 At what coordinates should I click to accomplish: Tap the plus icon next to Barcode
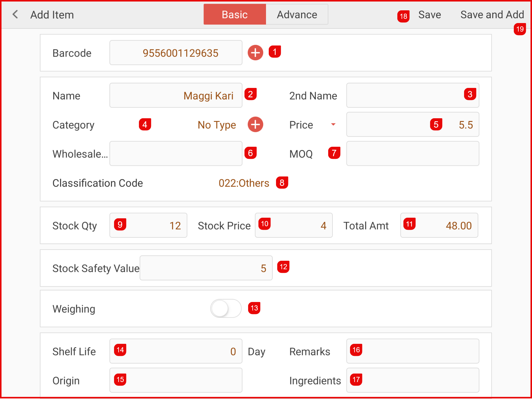pyautogui.click(x=255, y=53)
